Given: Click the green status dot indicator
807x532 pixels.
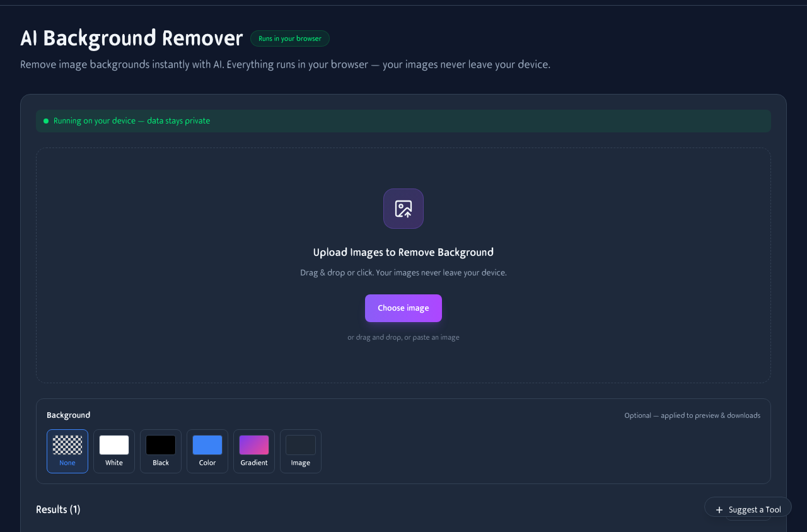Looking at the screenshot, I should [46, 121].
